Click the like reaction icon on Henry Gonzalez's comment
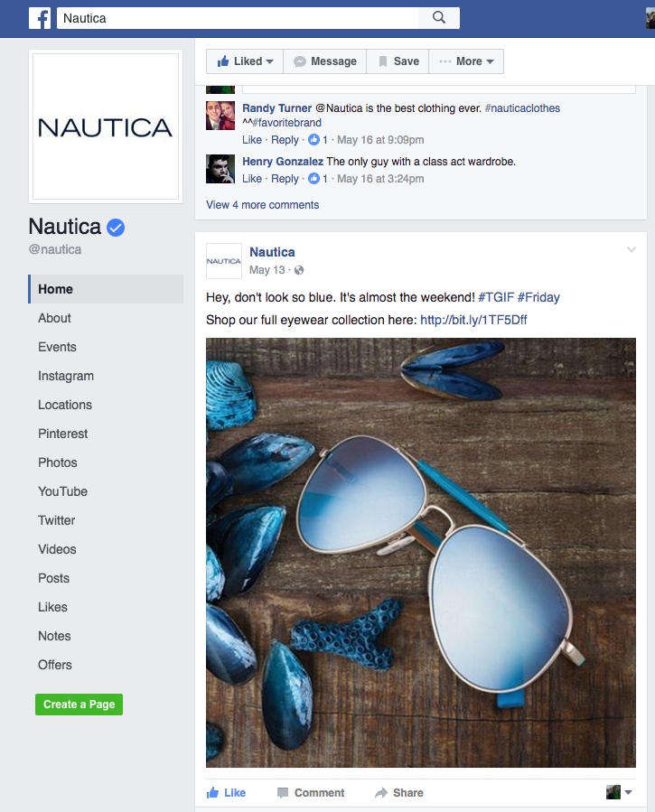Viewport: 655px width, 812px height. pos(313,178)
